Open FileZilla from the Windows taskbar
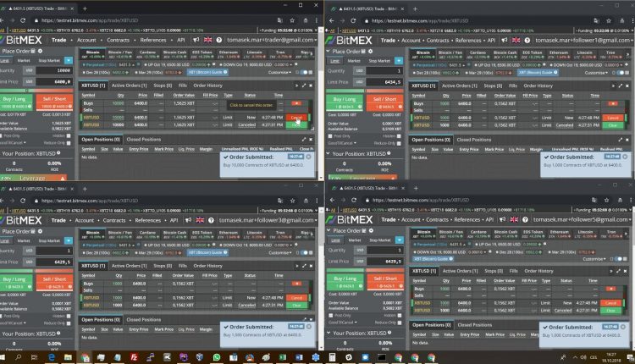The height and width of the screenshot is (364, 635). tap(134, 357)
